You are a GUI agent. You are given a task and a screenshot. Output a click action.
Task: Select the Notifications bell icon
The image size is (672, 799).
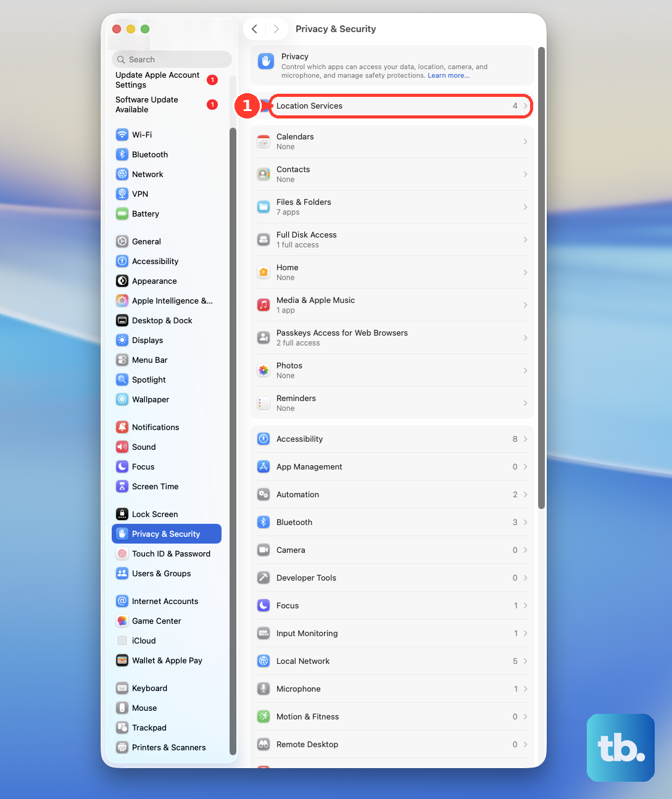pyautogui.click(x=122, y=427)
